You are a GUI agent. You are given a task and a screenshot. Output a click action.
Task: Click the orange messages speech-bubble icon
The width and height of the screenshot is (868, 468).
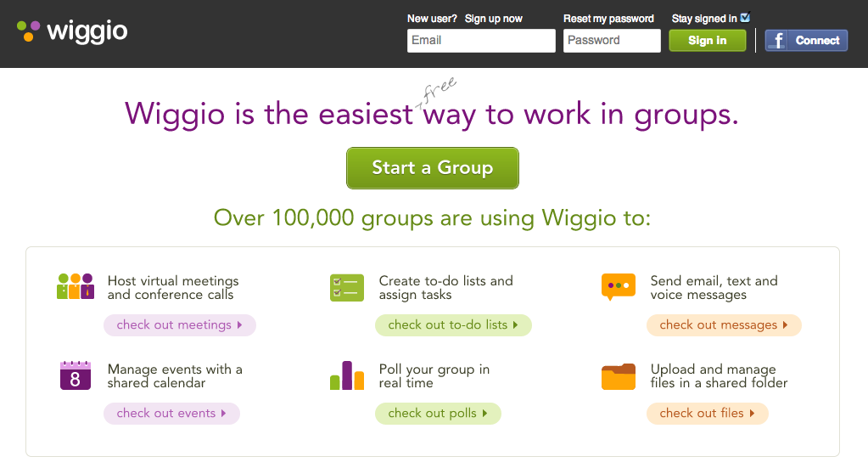click(619, 287)
